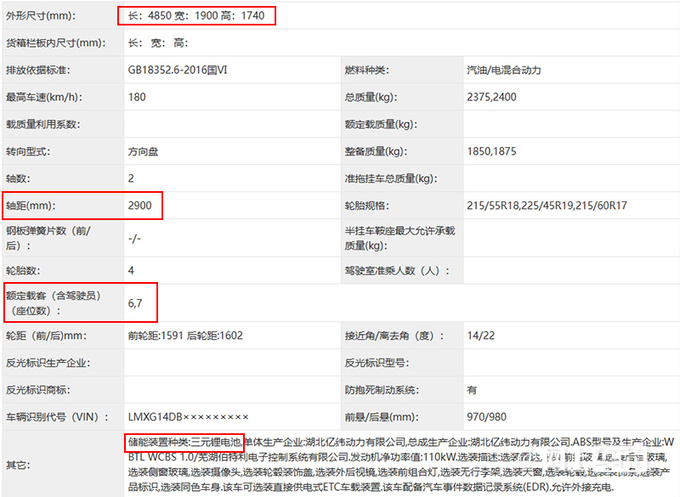Viewport: 680px width, 497px height.
Task: Select the 轮距(前/后)mm label
Action: (x=46, y=336)
